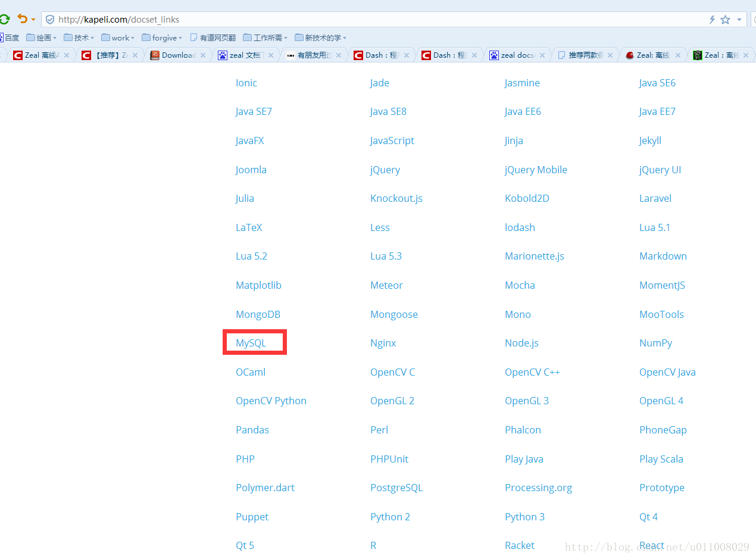The width and height of the screenshot is (756, 559).
Task: Open the PostgreSQL docset link
Action: pyautogui.click(x=396, y=488)
